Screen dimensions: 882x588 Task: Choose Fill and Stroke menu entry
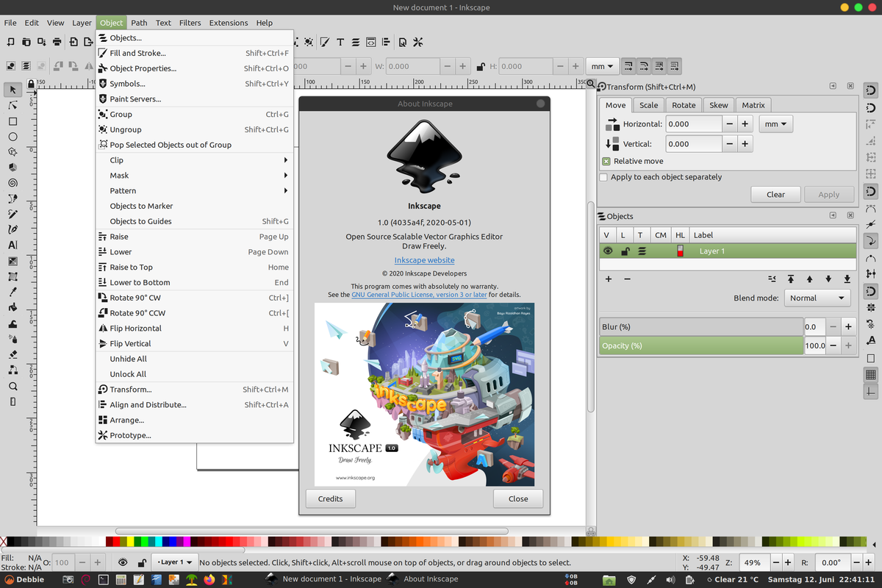point(195,53)
